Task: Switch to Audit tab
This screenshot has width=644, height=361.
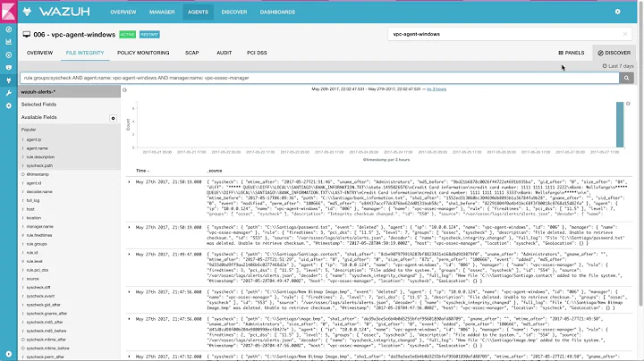Action: click(x=225, y=53)
